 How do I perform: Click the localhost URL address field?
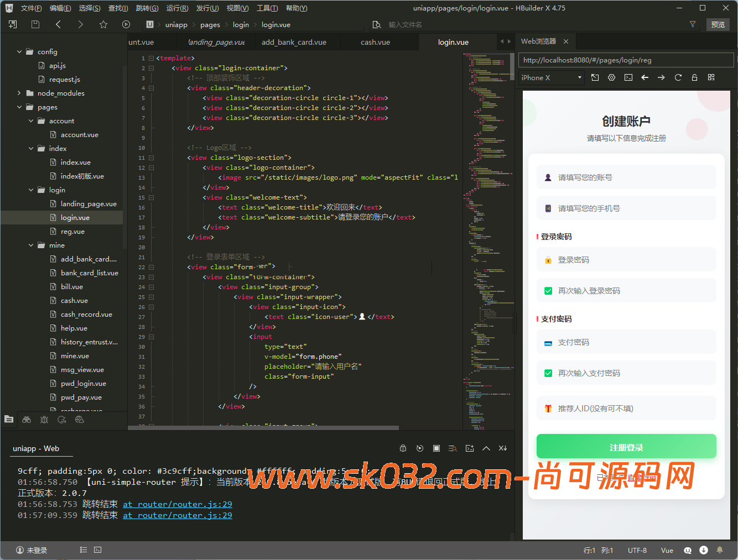[x=626, y=60]
